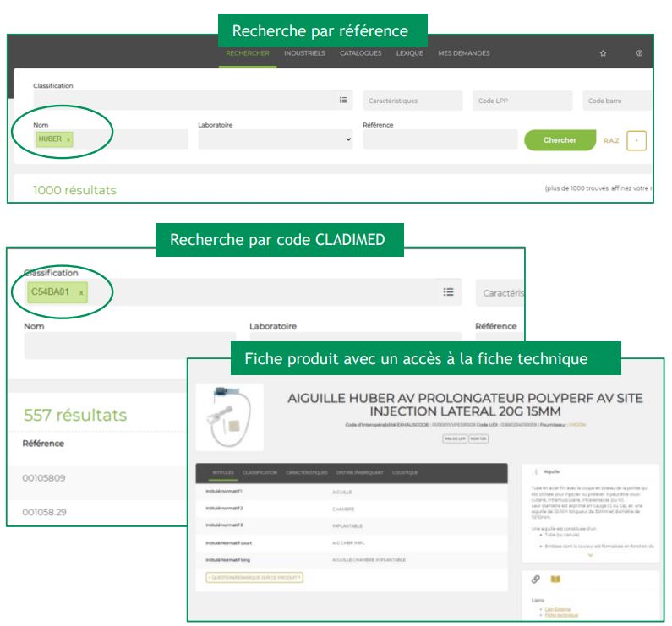Screen dimensions: 672x626
Task: Open the Fiche technique link
Action: click(x=561, y=615)
